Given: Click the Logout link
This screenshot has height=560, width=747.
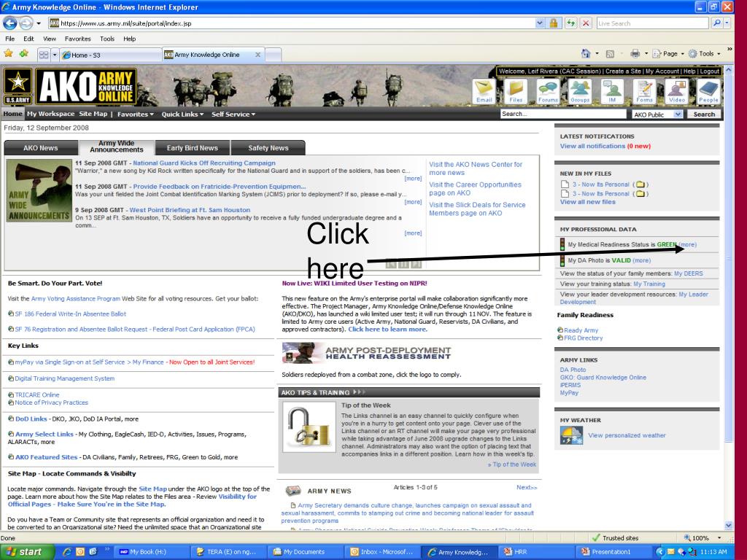Looking at the screenshot, I should (x=709, y=71).
